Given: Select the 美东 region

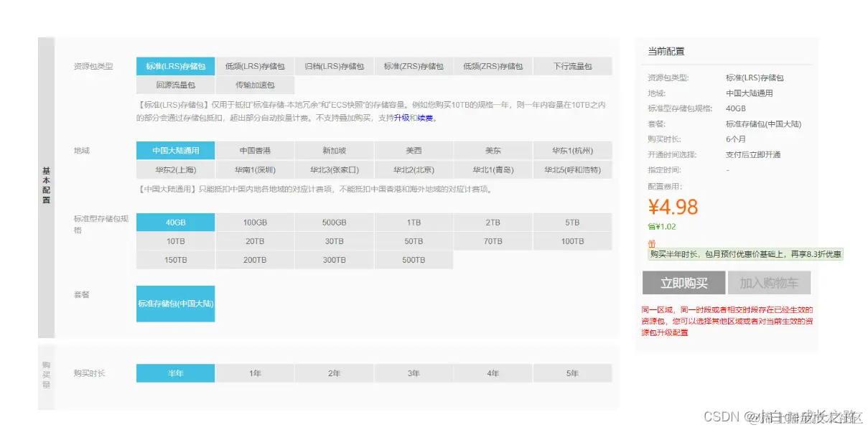Looking at the screenshot, I should pos(493,151).
